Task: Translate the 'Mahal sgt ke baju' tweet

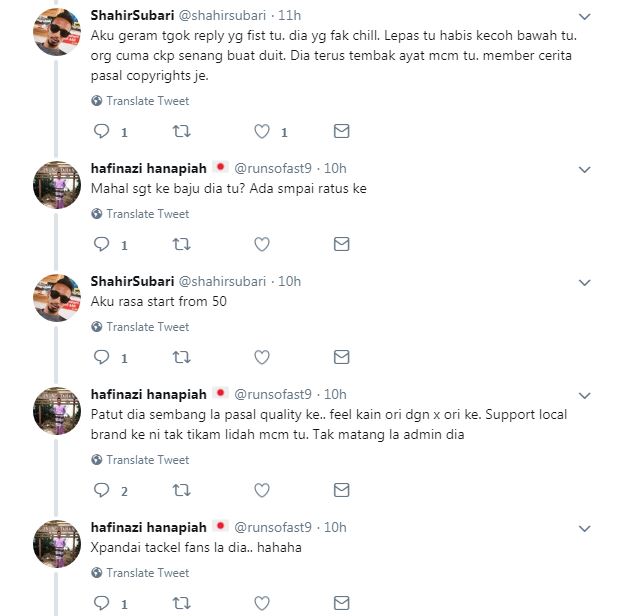Action: (x=147, y=214)
